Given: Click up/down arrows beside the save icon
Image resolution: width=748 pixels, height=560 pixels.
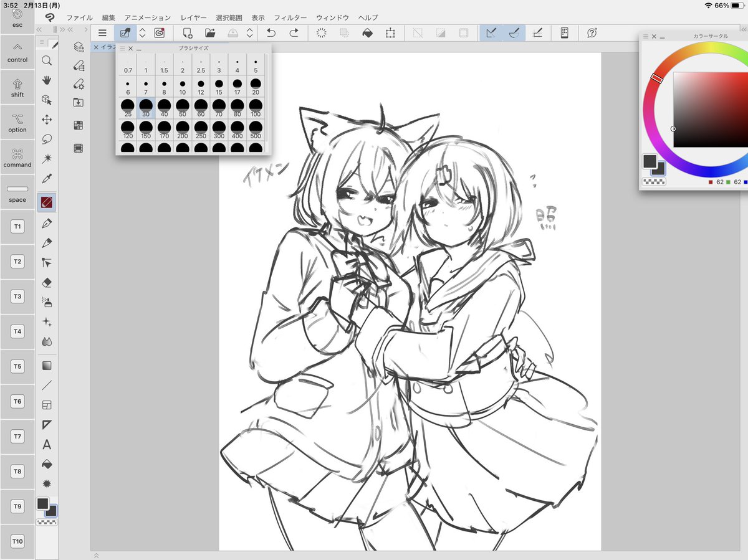Looking at the screenshot, I should click(x=250, y=33).
